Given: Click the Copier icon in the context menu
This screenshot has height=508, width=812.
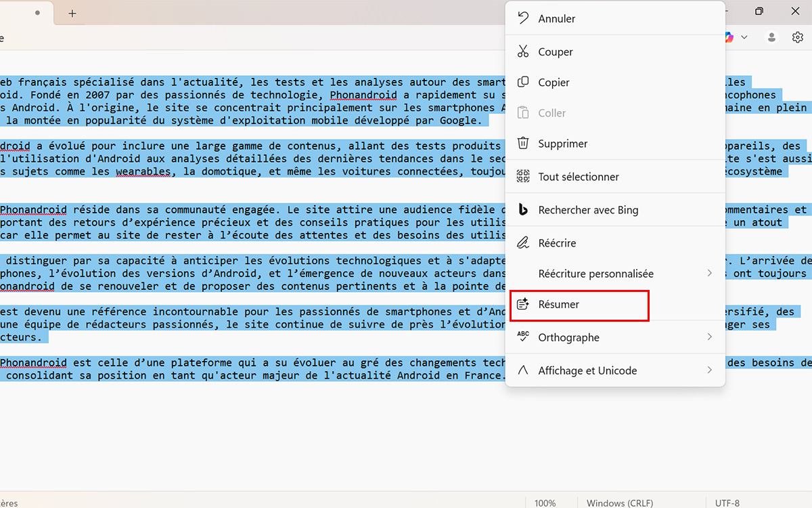Looking at the screenshot, I should tap(523, 82).
